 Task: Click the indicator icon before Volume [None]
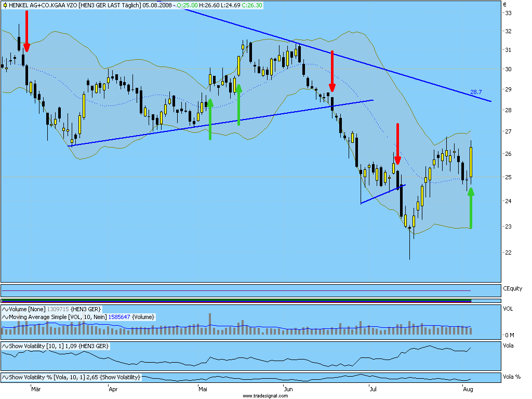pos(5,309)
